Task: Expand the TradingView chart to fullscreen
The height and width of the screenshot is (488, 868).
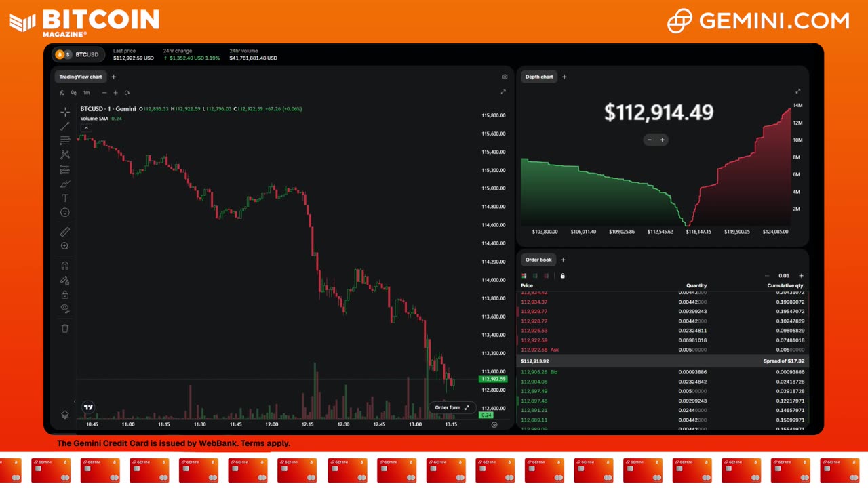Action: coord(503,92)
